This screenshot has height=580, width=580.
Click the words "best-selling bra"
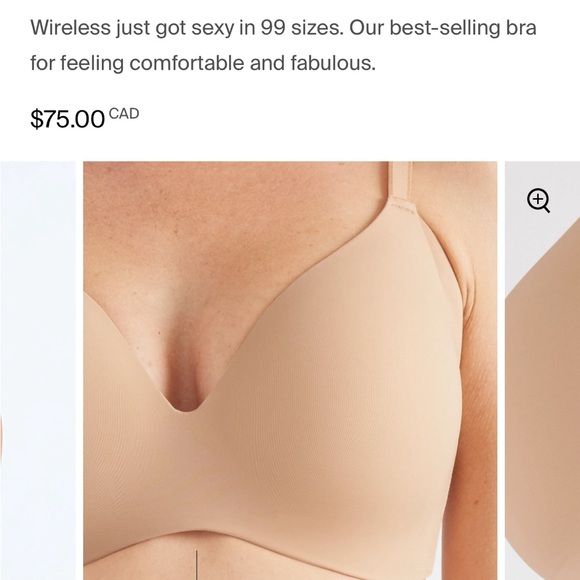coord(463,27)
